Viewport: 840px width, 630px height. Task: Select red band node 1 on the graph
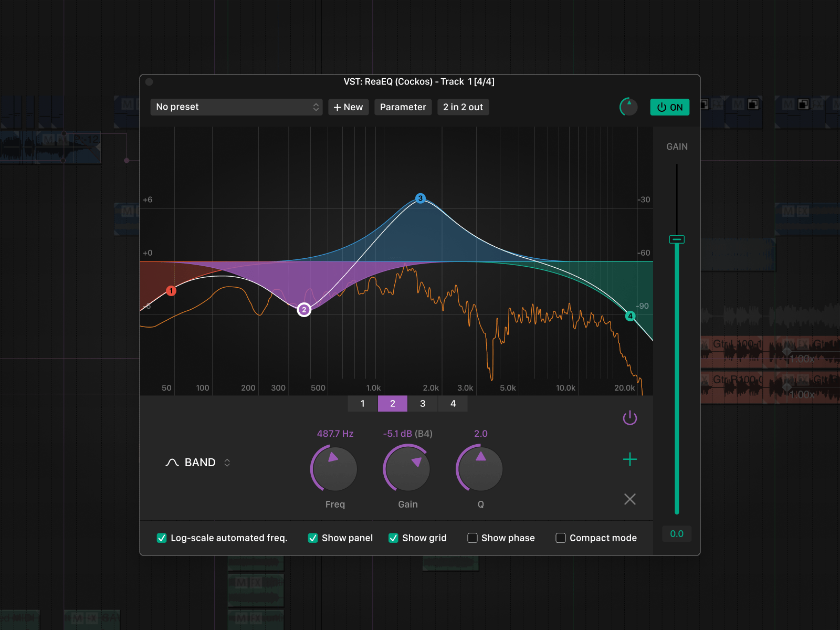pos(171,291)
